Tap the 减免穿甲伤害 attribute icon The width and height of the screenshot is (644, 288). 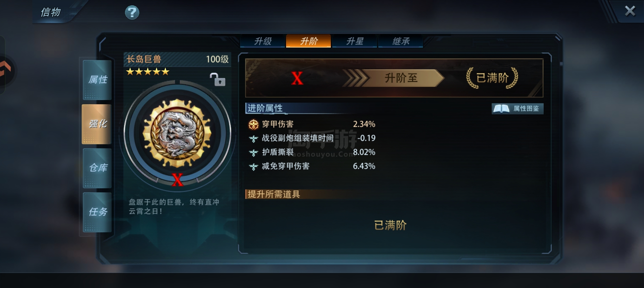tap(253, 167)
